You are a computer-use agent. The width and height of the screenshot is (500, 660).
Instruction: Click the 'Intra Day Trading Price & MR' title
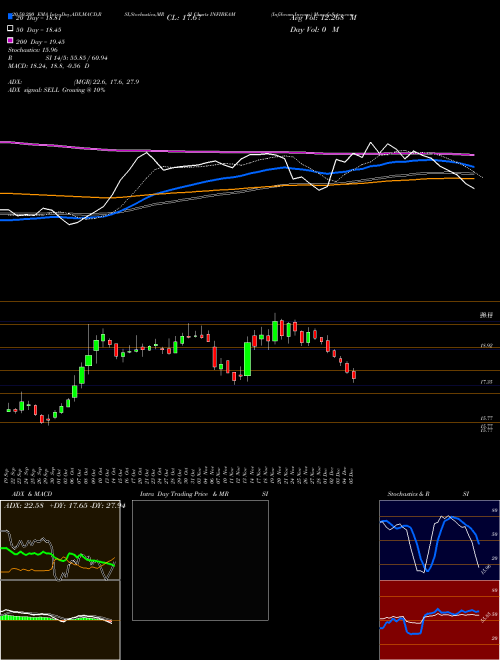pos(184,494)
